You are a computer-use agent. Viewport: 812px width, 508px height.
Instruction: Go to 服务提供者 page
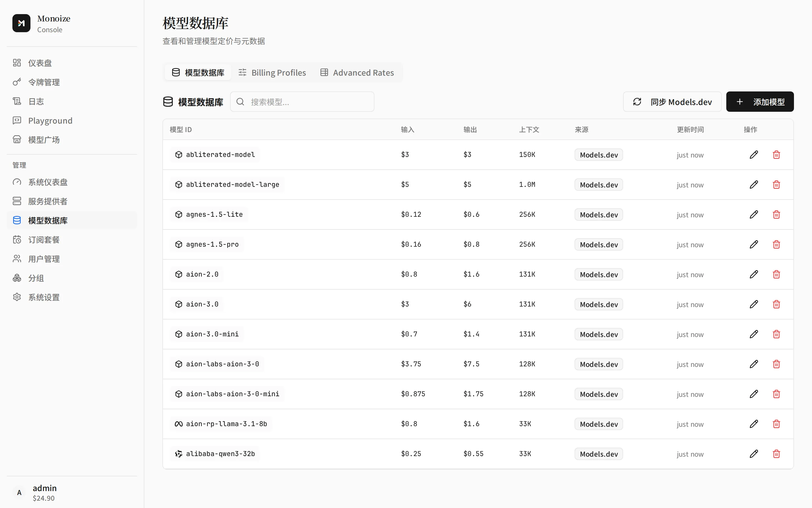[72, 201]
